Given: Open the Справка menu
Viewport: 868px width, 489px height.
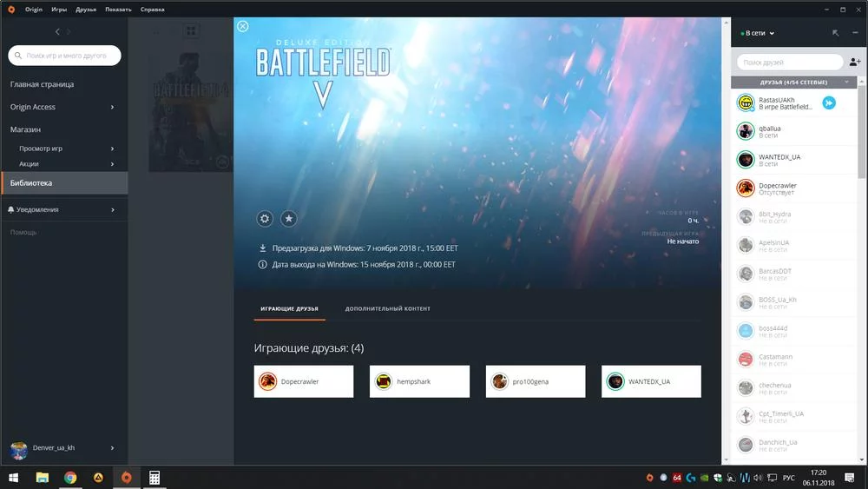Looking at the screenshot, I should click(x=152, y=10).
